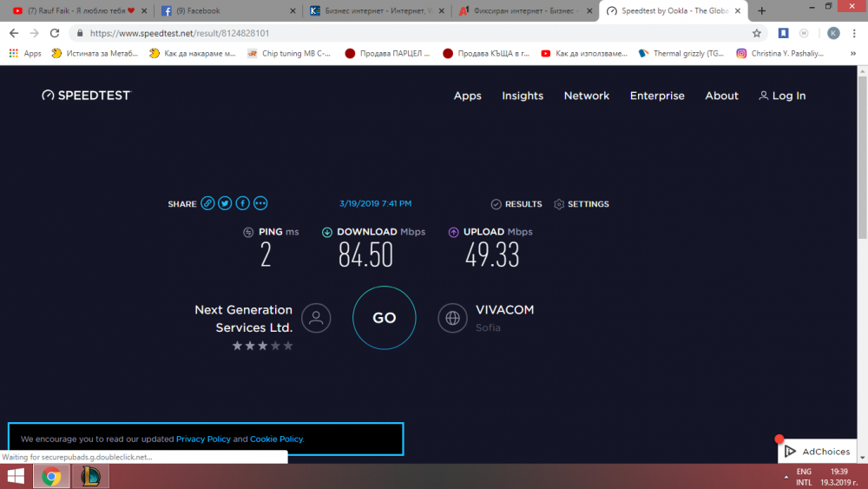Click the Speedtest logo

(86, 96)
